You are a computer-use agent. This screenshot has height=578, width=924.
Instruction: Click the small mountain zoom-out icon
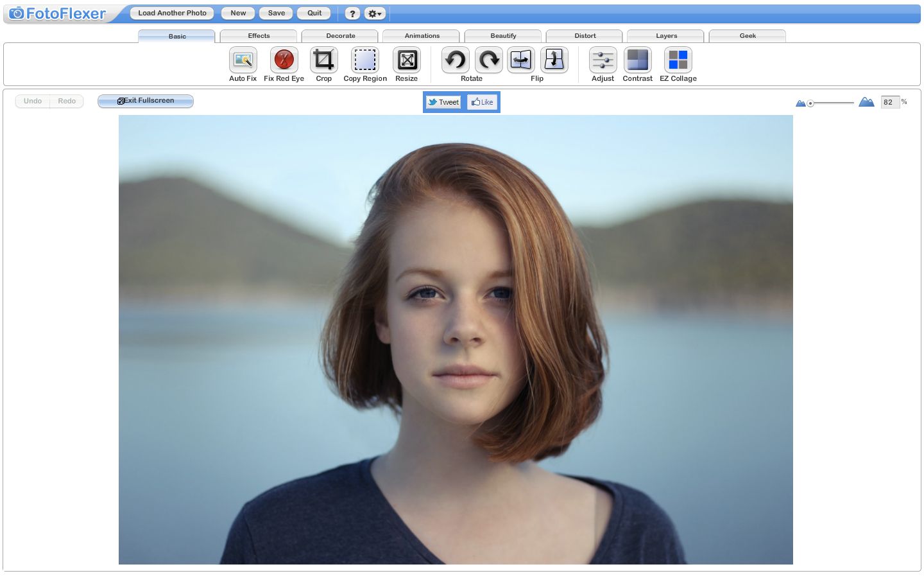(800, 103)
